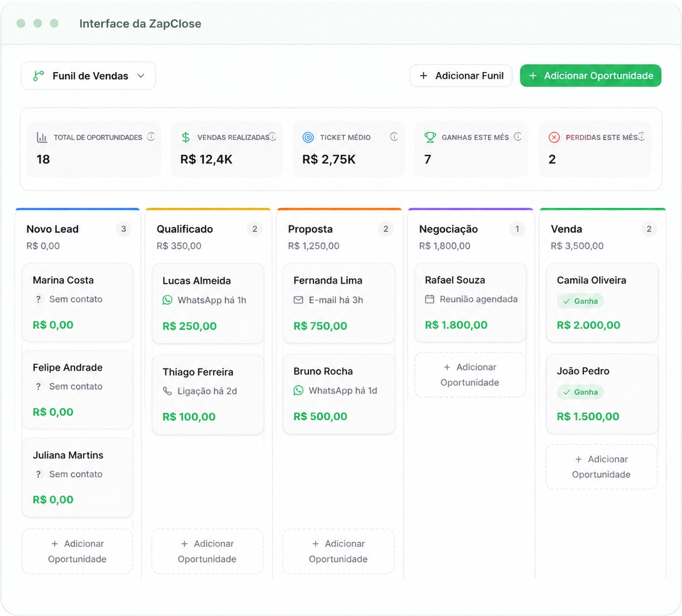
Task: Click the Ganha badge on João Pedro's card
Action: [580, 392]
